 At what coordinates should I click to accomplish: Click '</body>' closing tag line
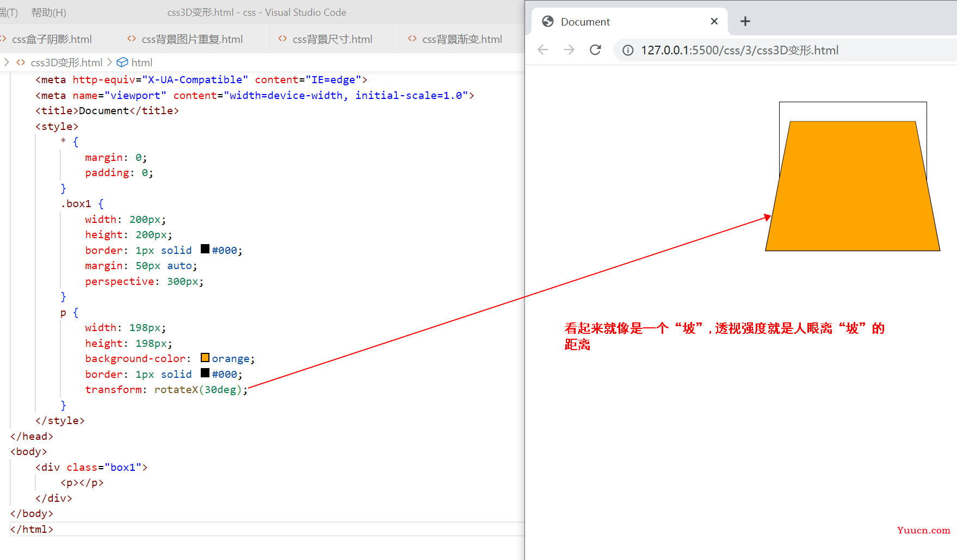click(32, 514)
